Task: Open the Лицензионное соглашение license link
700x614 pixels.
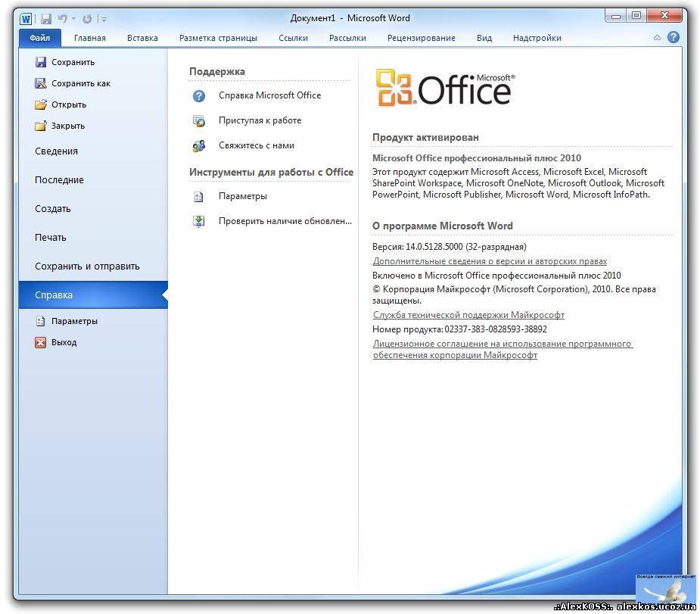Action: (502, 349)
